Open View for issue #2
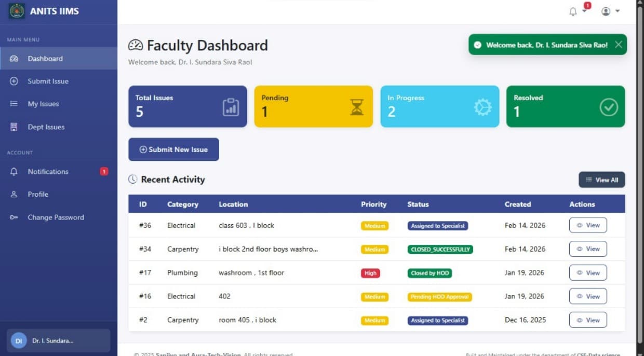Viewport: 644px width, 356px height. click(588, 320)
